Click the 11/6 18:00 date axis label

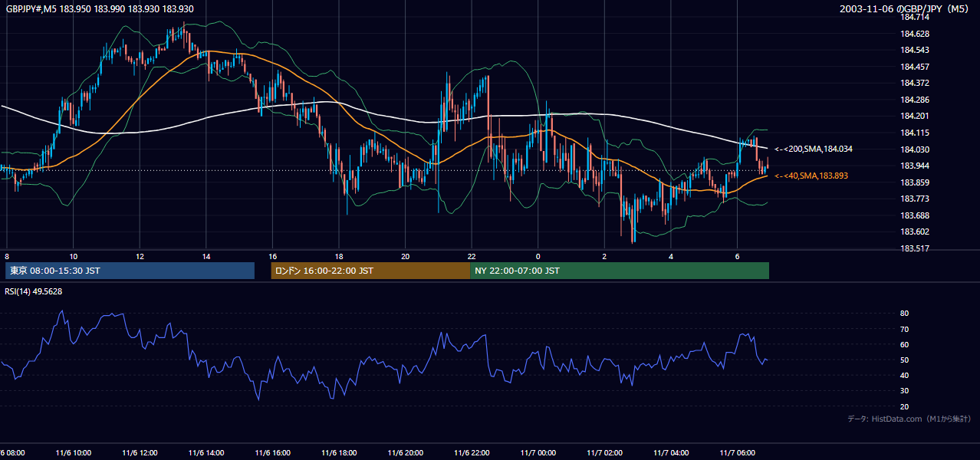click(340, 453)
